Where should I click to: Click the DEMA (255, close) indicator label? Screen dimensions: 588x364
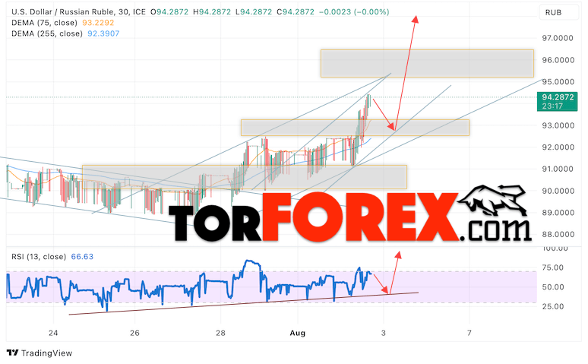pyautogui.click(x=47, y=33)
